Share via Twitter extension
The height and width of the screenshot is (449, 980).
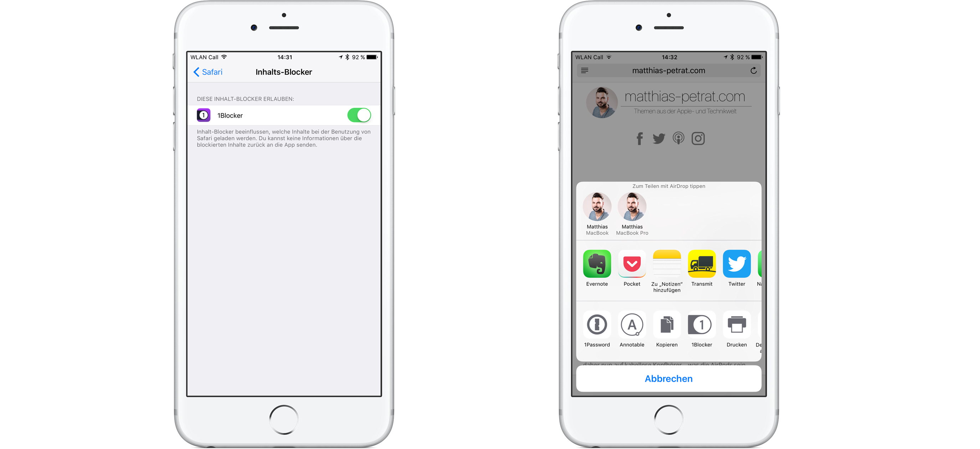(x=735, y=284)
